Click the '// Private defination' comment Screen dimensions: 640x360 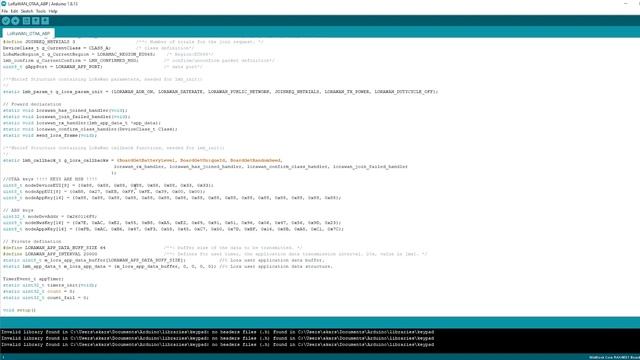coord(32,242)
